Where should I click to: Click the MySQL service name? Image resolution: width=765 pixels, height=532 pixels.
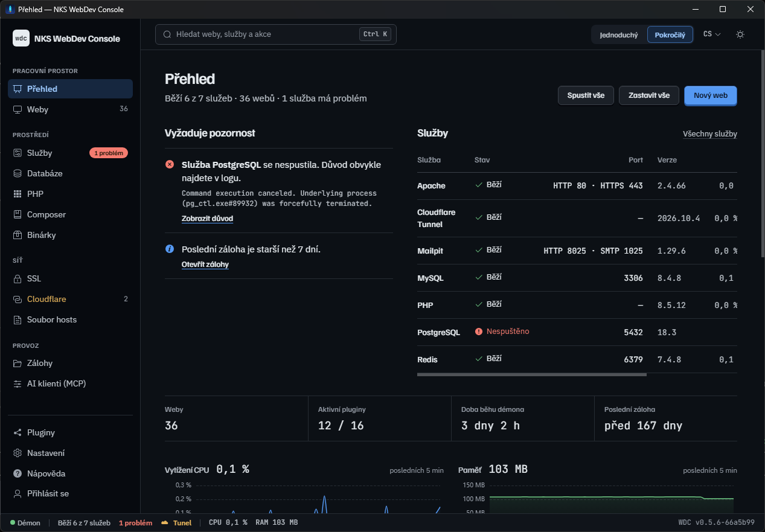pos(431,278)
